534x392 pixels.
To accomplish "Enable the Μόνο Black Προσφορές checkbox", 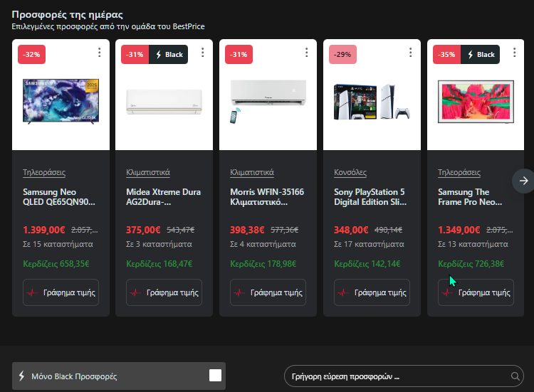I will click(215, 376).
